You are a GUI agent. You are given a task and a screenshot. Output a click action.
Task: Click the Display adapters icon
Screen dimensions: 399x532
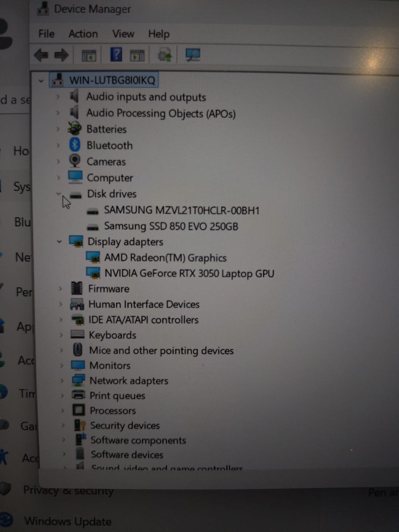coord(76,241)
